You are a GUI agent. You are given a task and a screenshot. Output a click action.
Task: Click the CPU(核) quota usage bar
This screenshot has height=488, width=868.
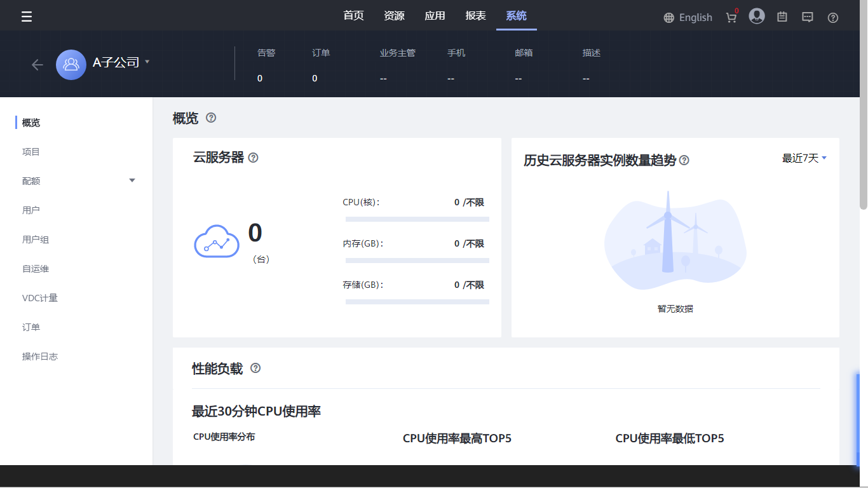[x=417, y=219]
